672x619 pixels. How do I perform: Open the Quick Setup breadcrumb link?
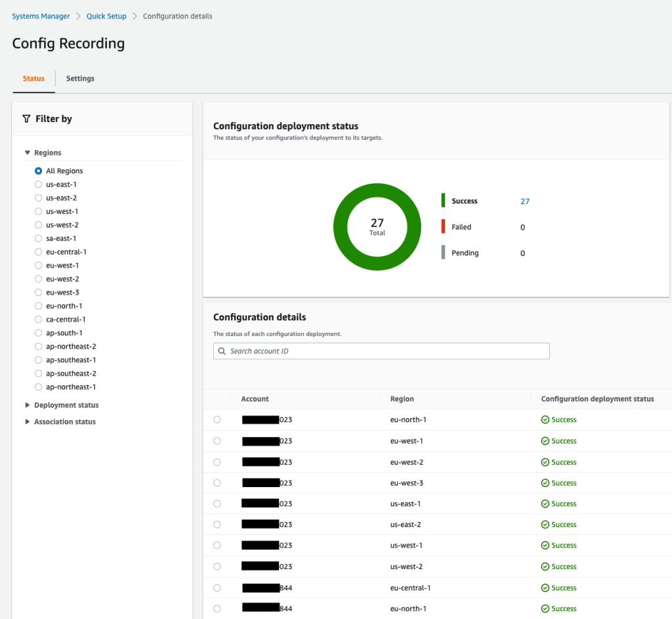(x=106, y=16)
